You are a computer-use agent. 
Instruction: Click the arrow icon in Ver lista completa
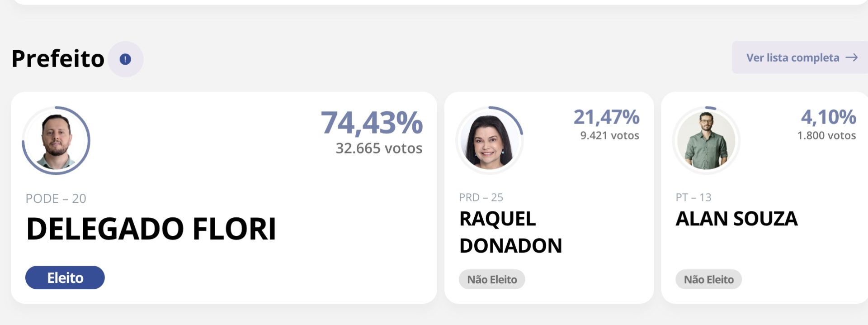(x=852, y=57)
